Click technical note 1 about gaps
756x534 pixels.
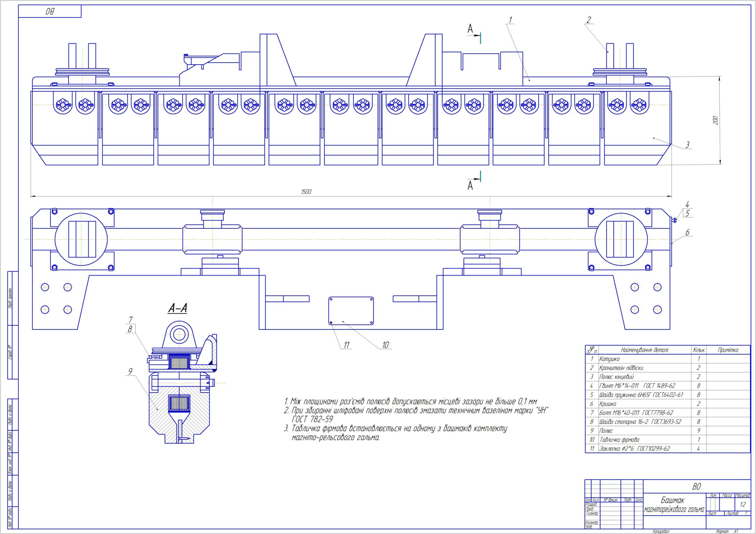(x=410, y=402)
